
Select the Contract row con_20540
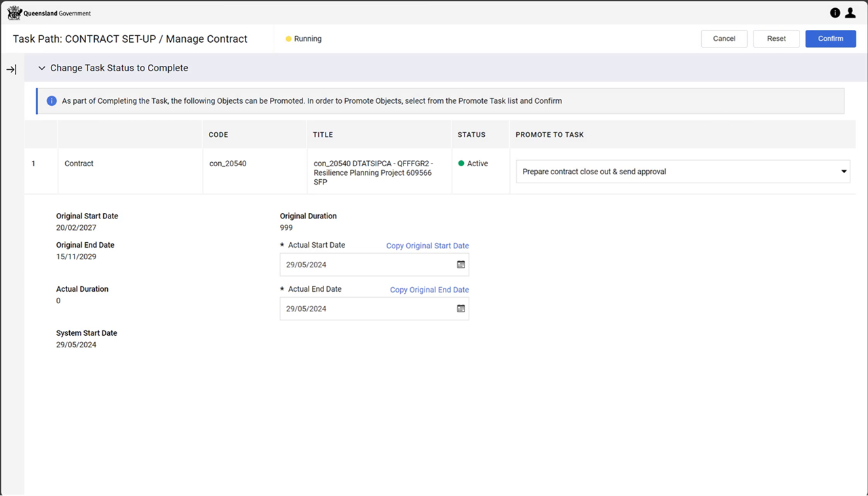[x=439, y=172]
